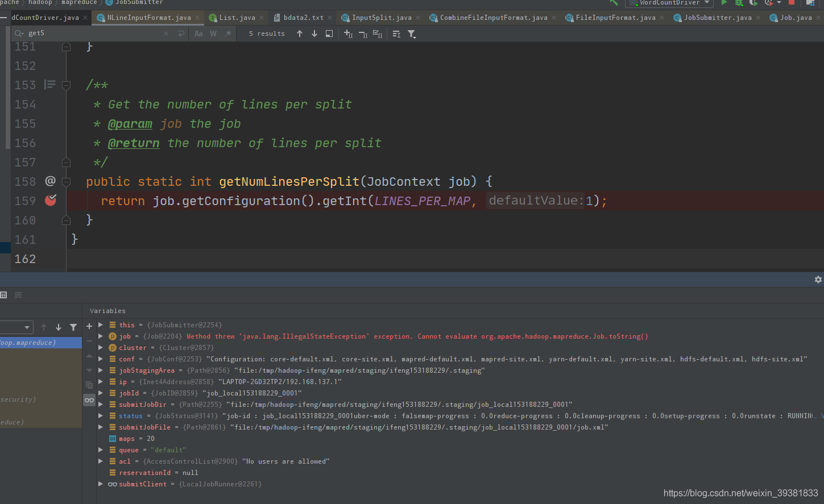
Task: Toggle show watches glasses icon in variables
Action: 89,400
